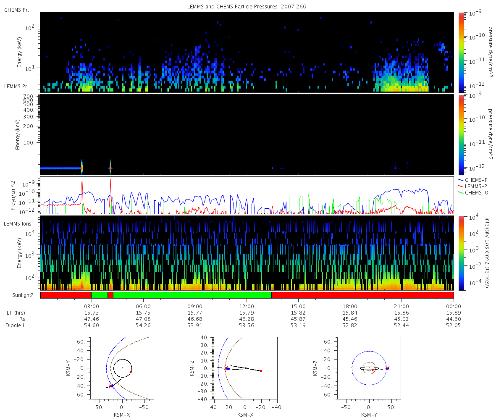504x420 pixels.
Task: Click the CHEMS Pr. panel label
Action: point(17,10)
